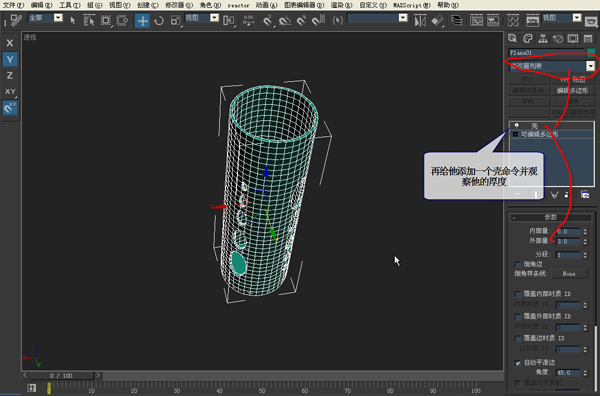Constrain to Z axis
600x396 pixels.
(x=10, y=75)
